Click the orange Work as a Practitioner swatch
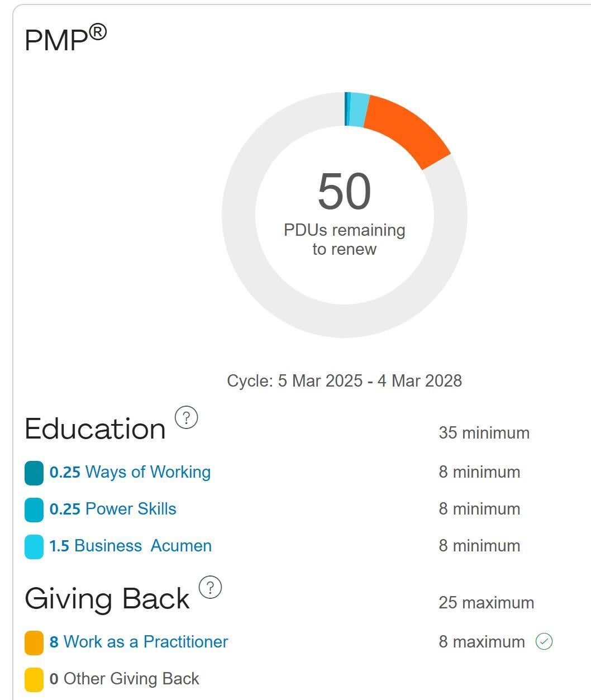The width and height of the screenshot is (591, 700). 34,642
